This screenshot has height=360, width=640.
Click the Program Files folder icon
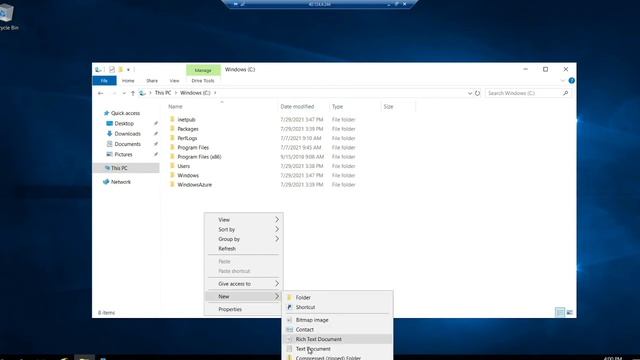[172, 147]
